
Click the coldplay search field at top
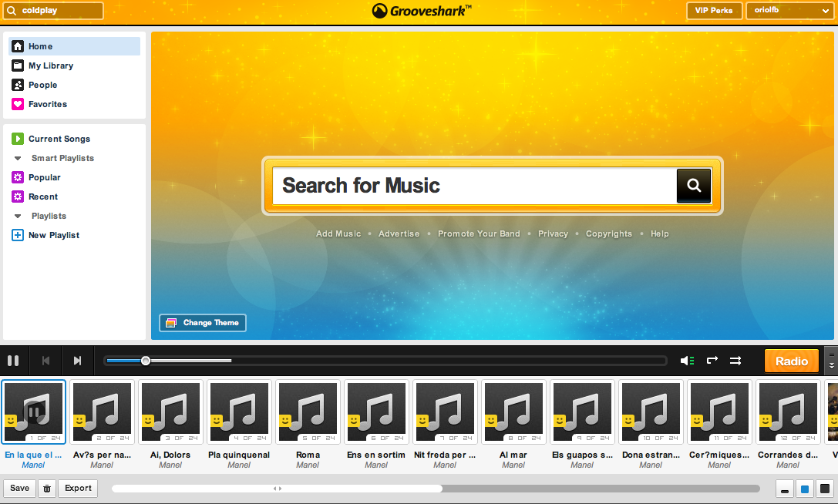coord(53,11)
